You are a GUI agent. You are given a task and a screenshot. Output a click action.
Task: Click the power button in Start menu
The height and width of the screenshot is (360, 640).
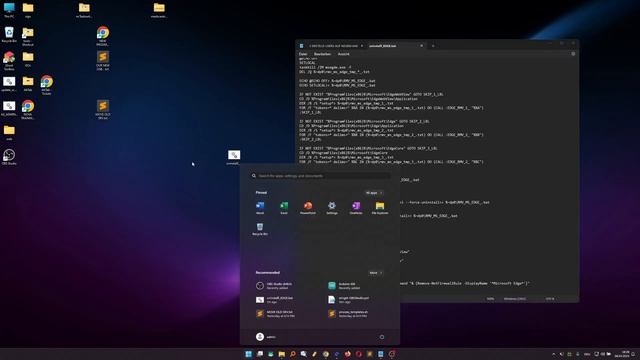[382, 337]
